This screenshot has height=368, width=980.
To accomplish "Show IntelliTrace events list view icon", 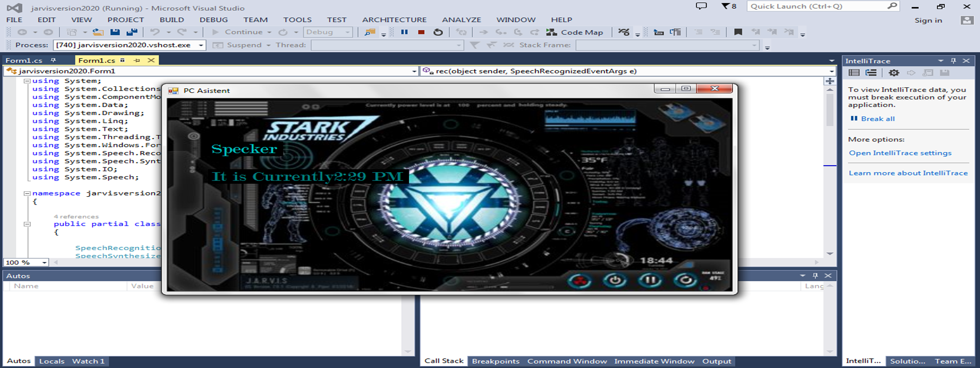I will [x=854, y=73].
